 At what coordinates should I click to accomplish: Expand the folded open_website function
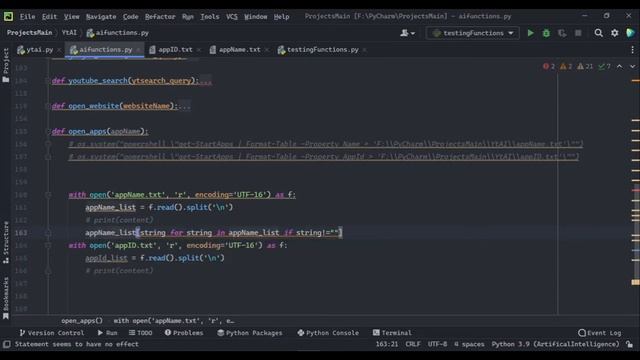[x=48, y=106]
